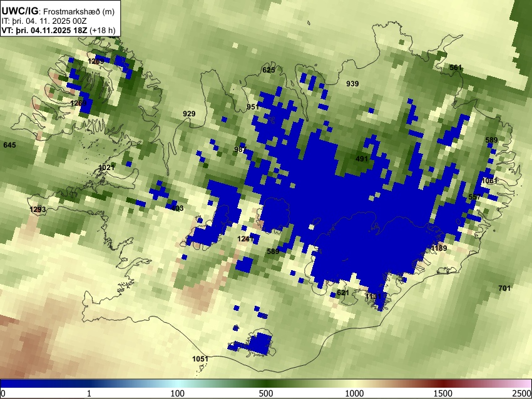532x399 pixels.
Task: Click the map value 491
Action: point(362,159)
